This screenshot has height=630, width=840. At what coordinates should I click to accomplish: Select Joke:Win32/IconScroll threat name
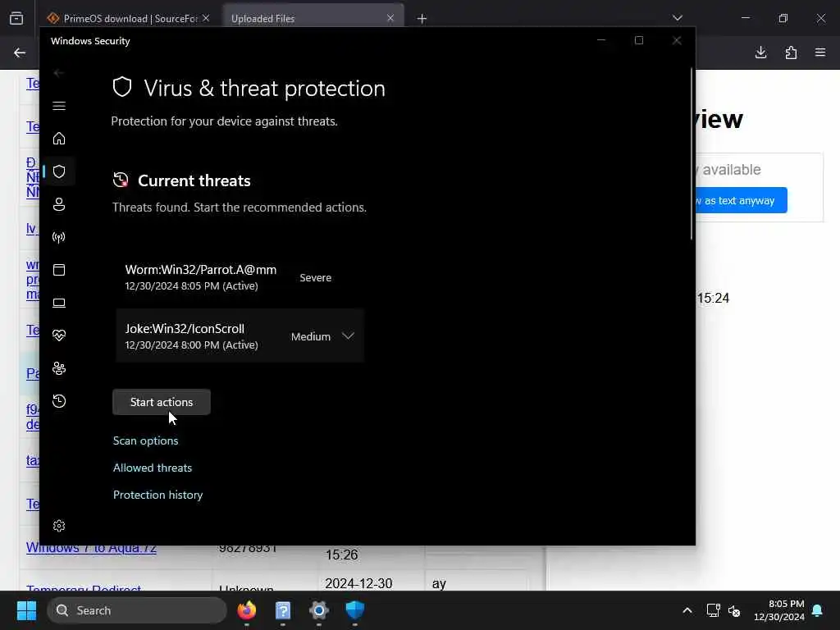(185, 328)
